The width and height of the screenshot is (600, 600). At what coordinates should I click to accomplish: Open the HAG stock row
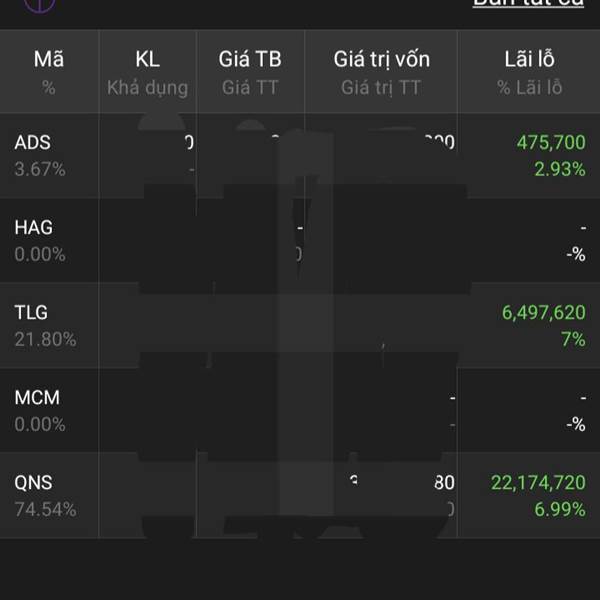click(300, 240)
